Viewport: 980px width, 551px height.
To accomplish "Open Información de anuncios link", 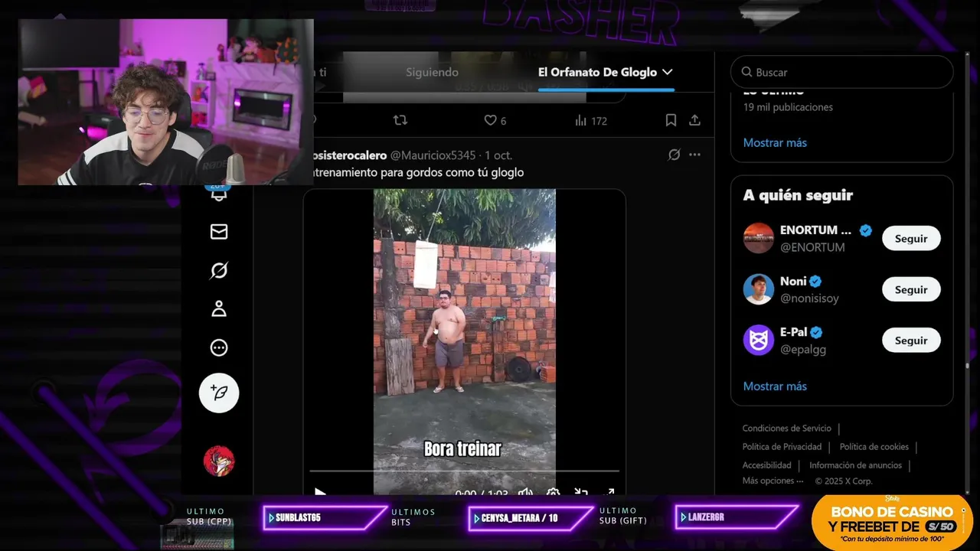I will [855, 465].
